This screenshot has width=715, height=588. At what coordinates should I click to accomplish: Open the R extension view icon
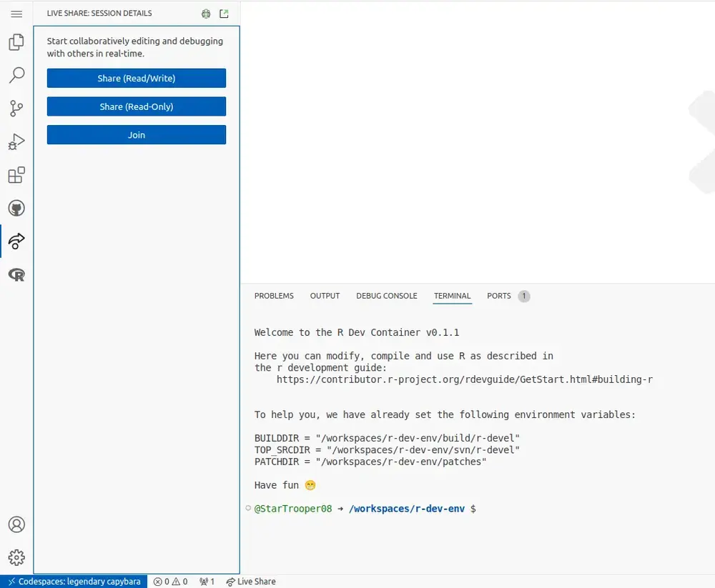(16, 274)
